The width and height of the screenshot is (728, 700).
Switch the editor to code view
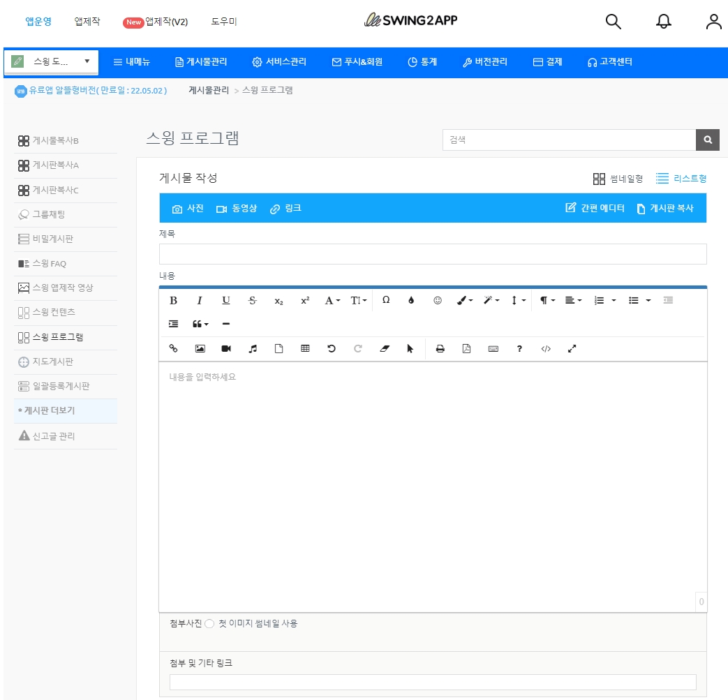pyautogui.click(x=546, y=348)
